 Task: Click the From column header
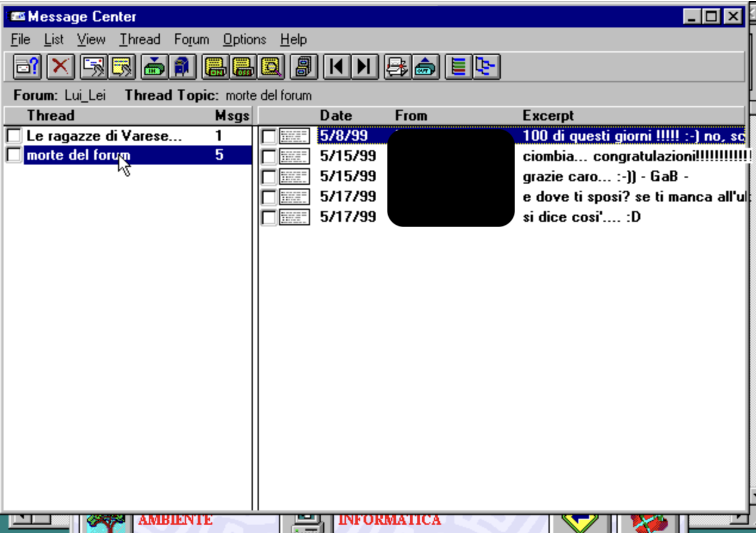point(411,115)
